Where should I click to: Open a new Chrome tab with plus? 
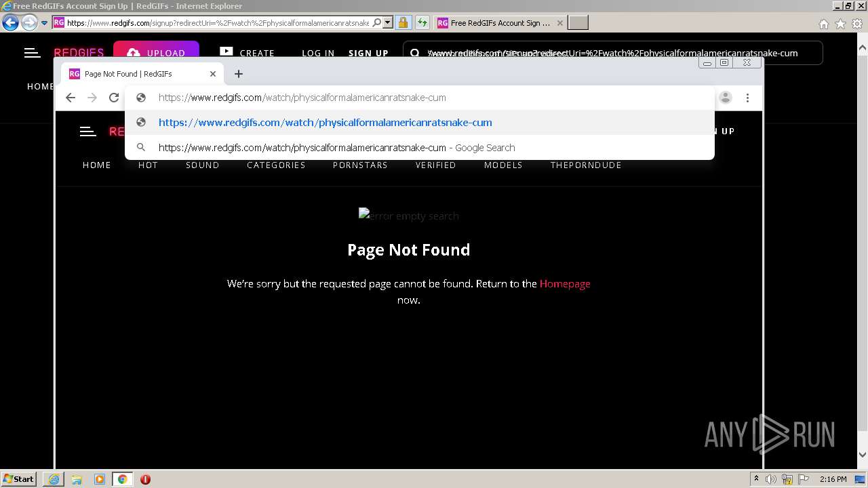coord(239,73)
